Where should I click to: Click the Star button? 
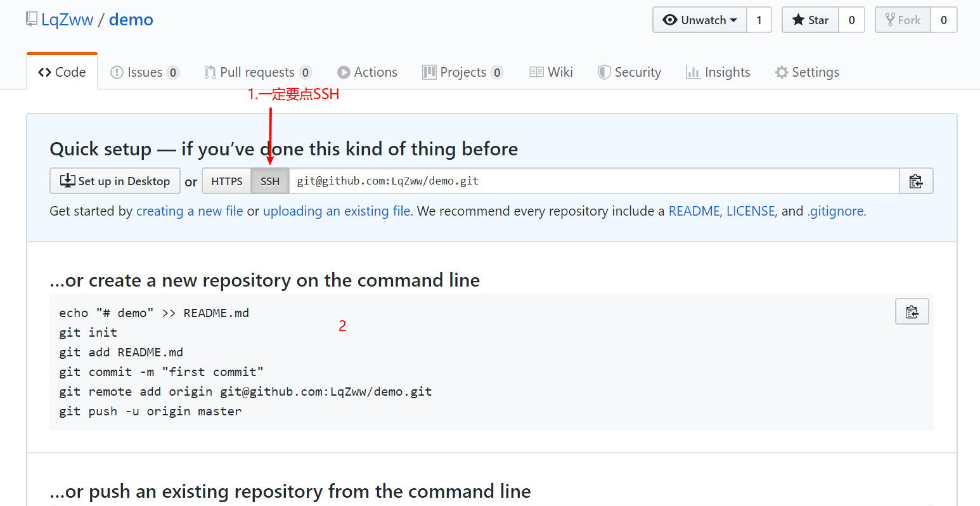[810, 20]
